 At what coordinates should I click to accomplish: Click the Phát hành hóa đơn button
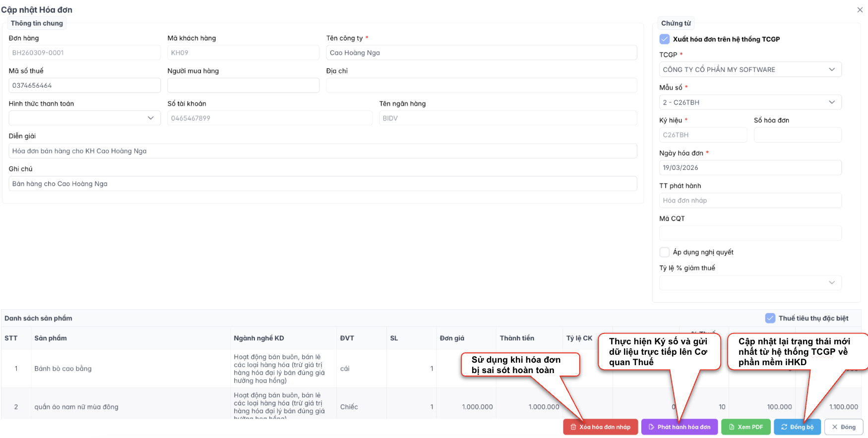coord(679,427)
